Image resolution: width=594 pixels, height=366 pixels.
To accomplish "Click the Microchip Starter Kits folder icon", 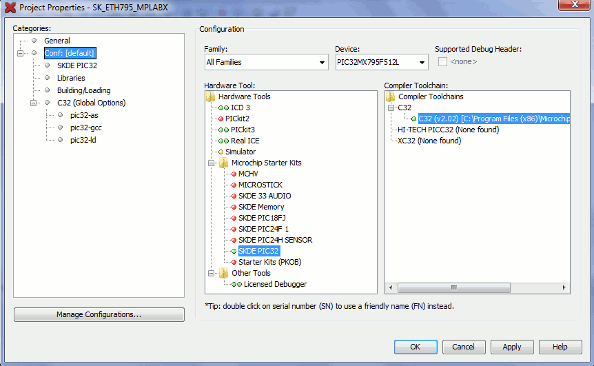I will (x=224, y=163).
